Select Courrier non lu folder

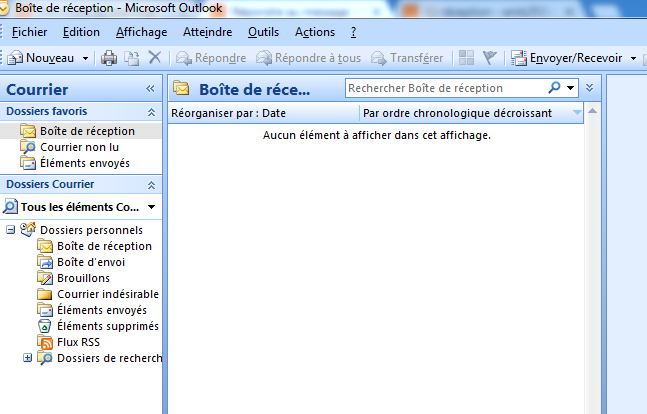pos(81,147)
